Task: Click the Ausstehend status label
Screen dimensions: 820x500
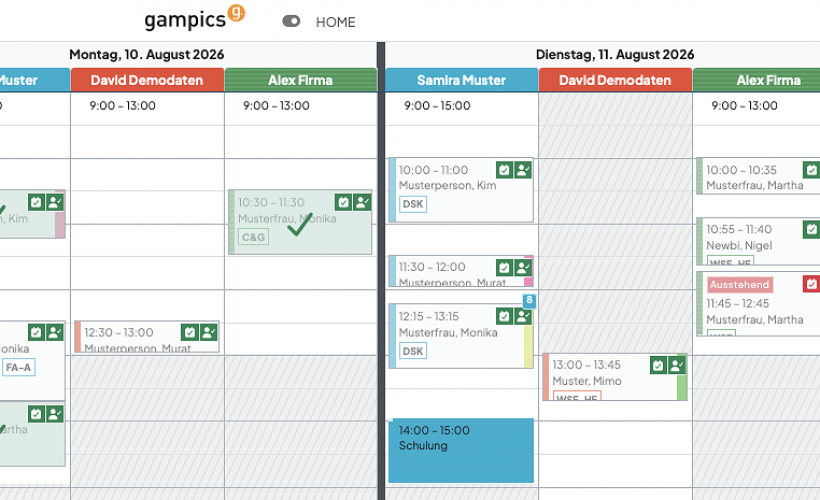Action: [739, 285]
